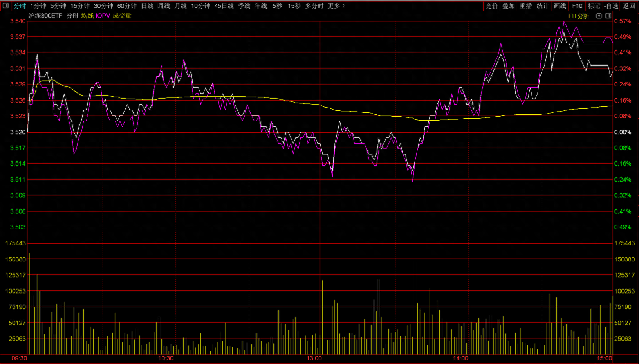Switch to 日线 daily chart
This screenshot has height=364, width=639.
[x=147, y=6]
